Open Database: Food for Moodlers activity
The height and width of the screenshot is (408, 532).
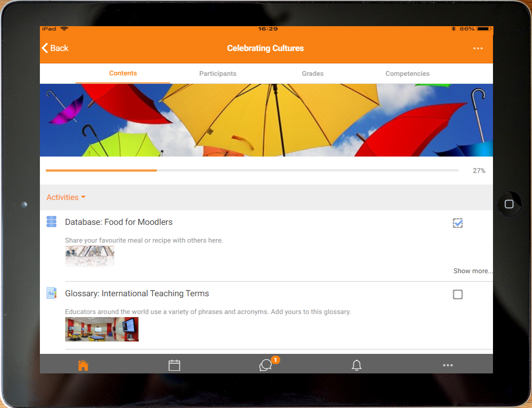click(119, 222)
